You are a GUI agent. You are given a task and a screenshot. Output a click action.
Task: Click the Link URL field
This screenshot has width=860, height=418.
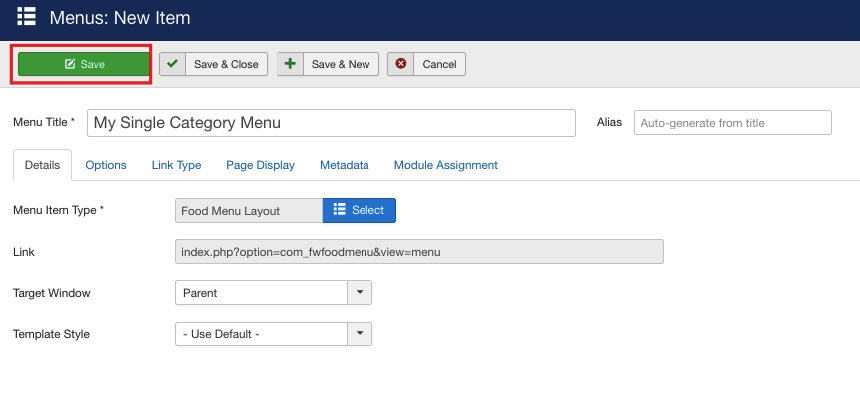[x=420, y=252]
